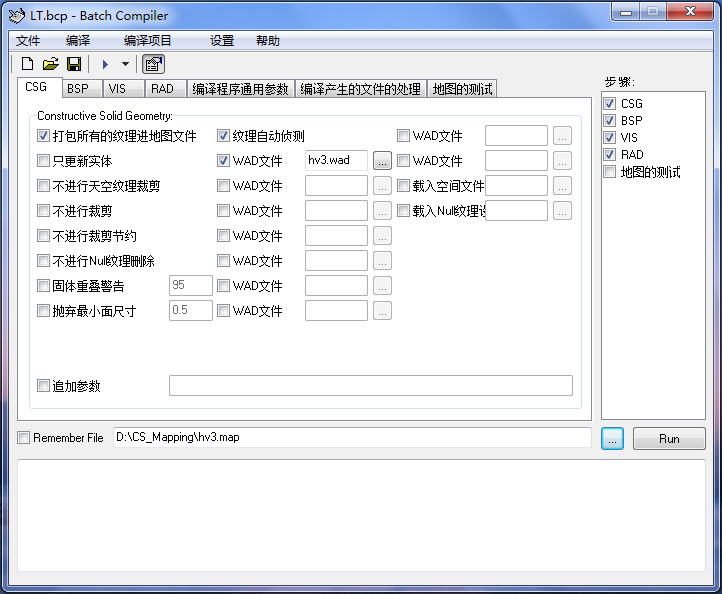Toggle the properties panel toolbar icon

(153, 64)
